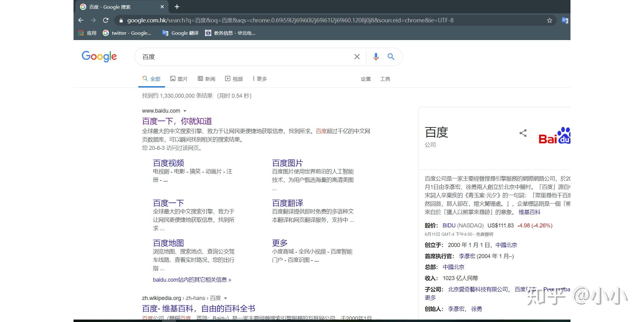This screenshot has width=644, height=322.
Task: Open result 百度一下，你就知道
Action: (x=177, y=121)
